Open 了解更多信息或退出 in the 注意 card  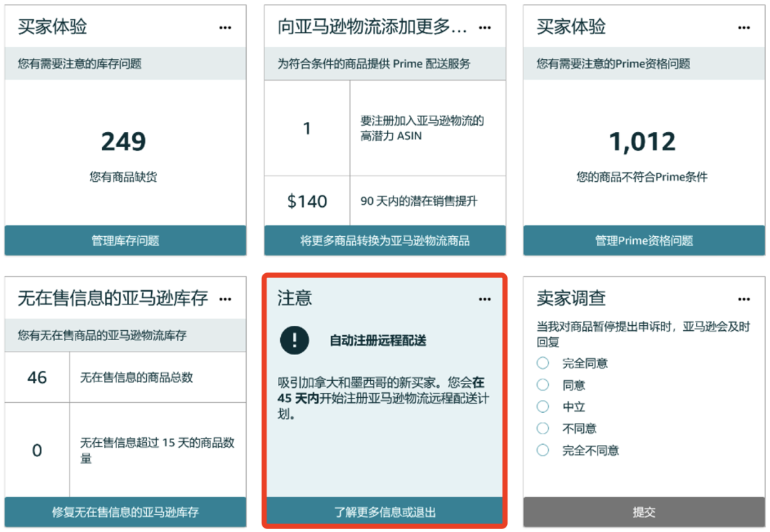pyautogui.click(x=385, y=511)
